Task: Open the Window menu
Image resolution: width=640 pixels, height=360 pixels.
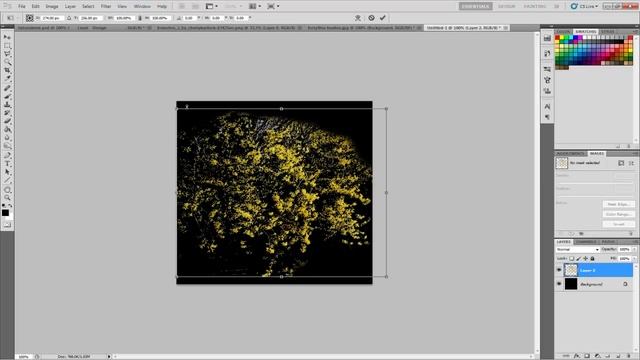Action: click(x=142, y=6)
